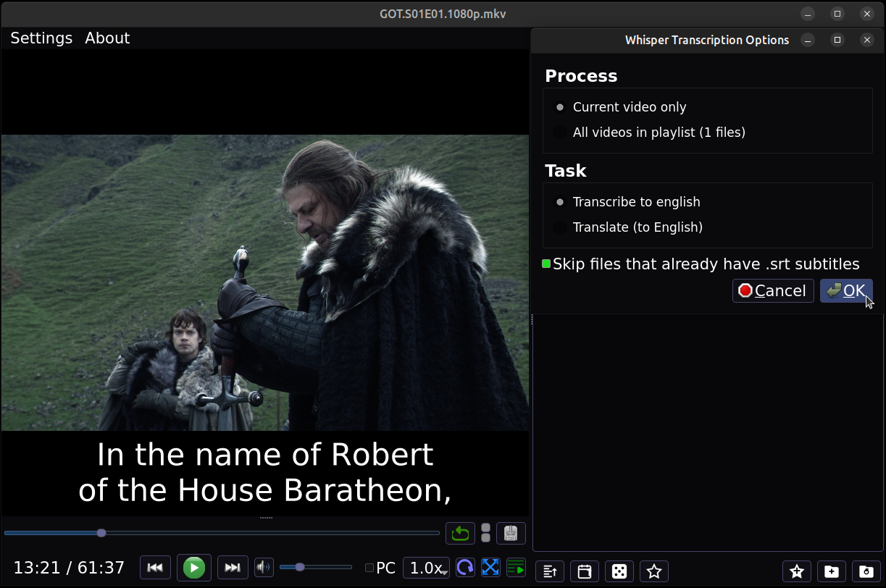Close the Whisper Transcription Options dialog

coord(867,41)
